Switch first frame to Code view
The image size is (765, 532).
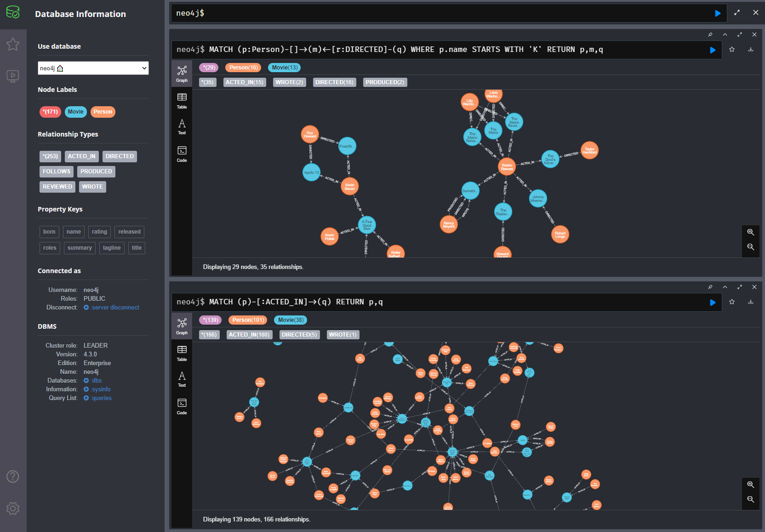[x=182, y=154]
